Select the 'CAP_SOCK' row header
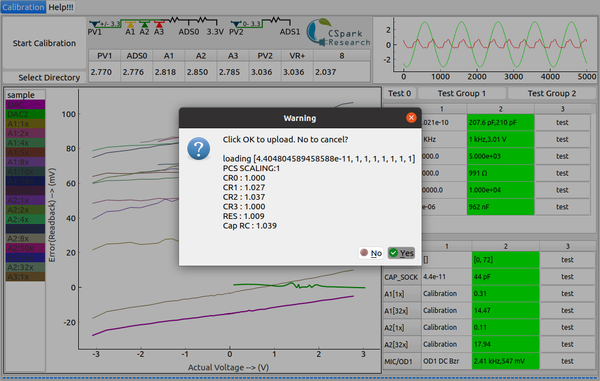Image resolution: width=600 pixels, height=381 pixels. click(x=402, y=277)
